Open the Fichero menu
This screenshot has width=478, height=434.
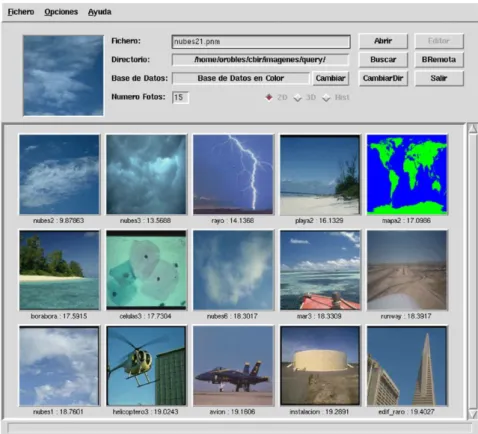(21, 12)
